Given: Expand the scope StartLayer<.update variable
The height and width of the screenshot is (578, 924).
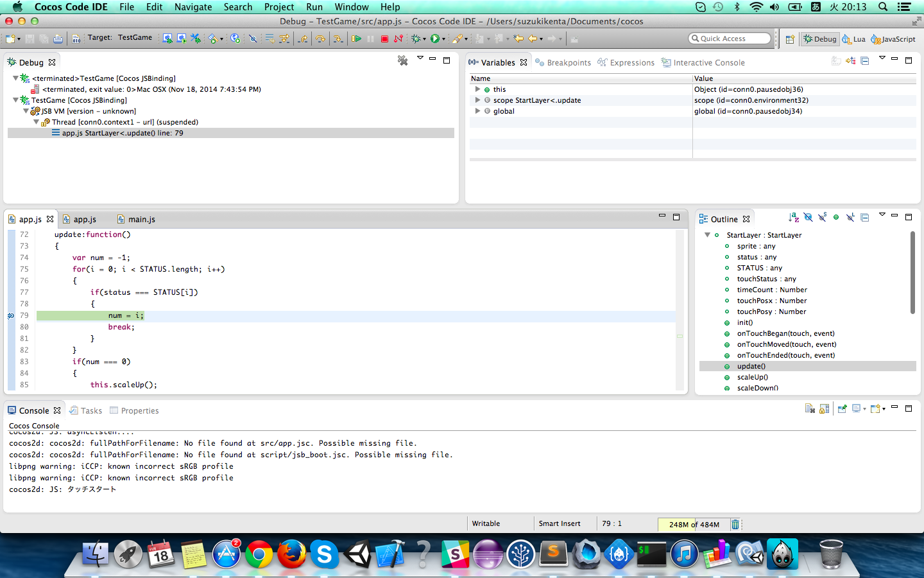Looking at the screenshot, I should (477, 100).
